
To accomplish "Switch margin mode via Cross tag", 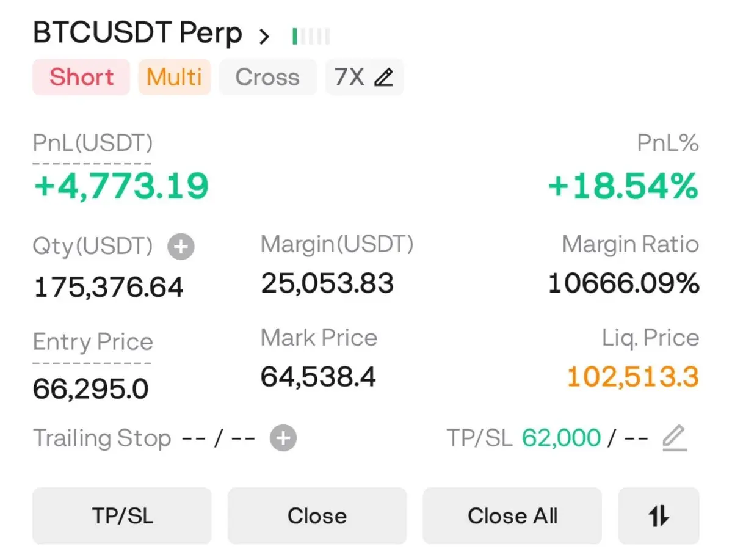I will (267, 77).
